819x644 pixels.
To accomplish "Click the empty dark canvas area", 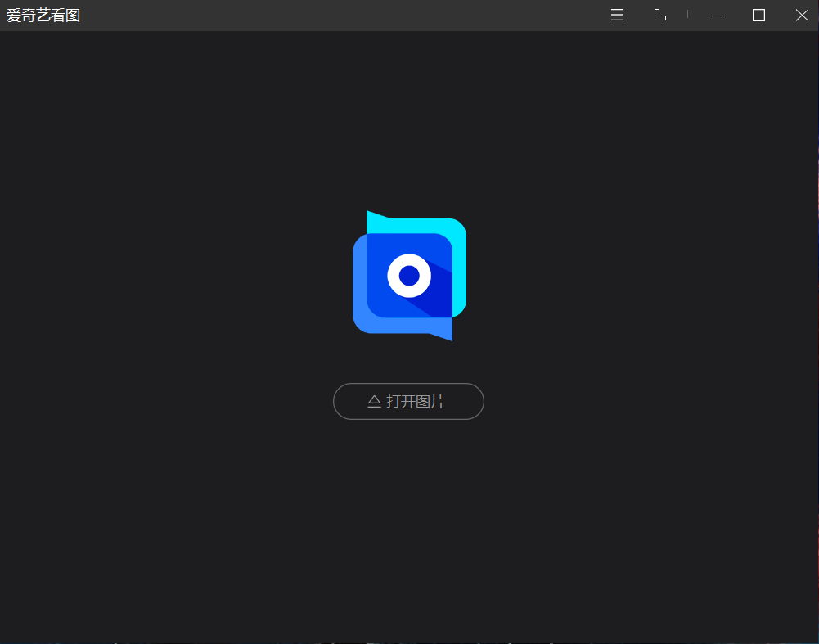I will coord(164,507).
